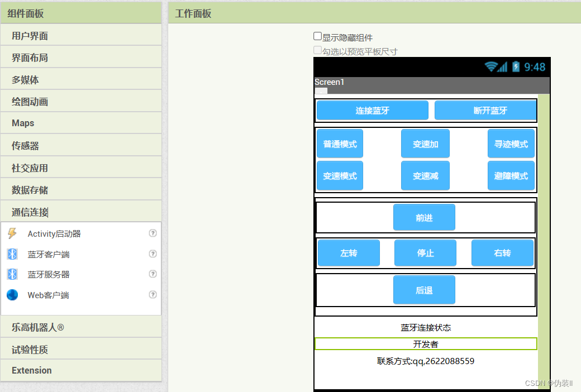Open the Extension section
Image resolution: width=581 pixels, height=392 pixels.
(x=32, y=370)
